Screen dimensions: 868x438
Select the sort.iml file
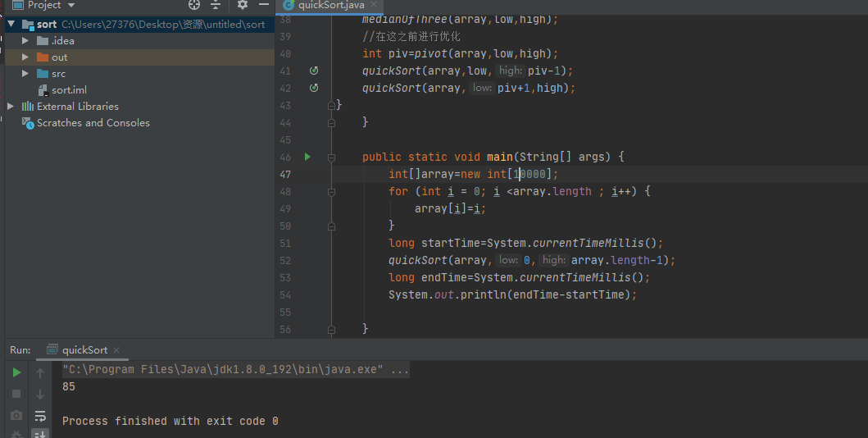(x=69, y=89)
